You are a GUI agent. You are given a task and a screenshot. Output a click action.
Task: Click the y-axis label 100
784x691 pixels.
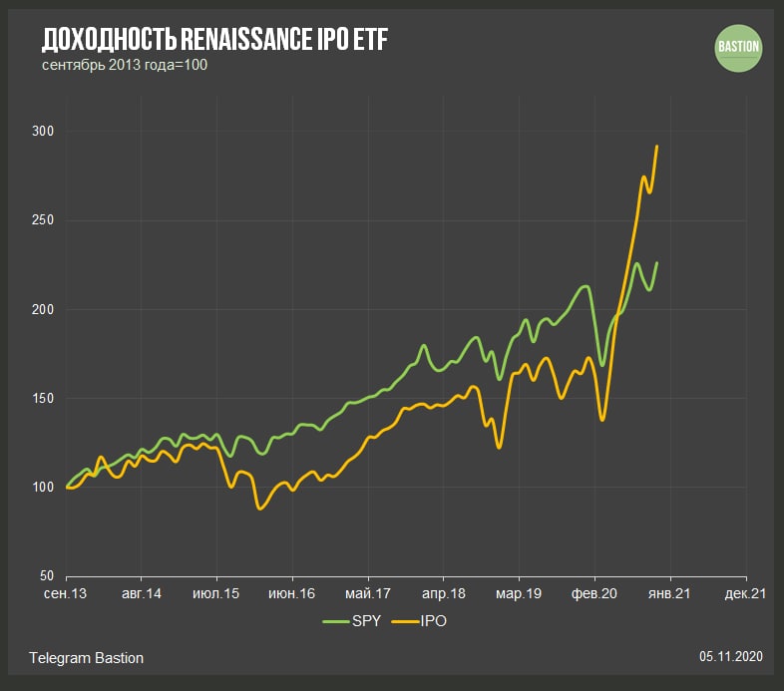click(43, 487)
